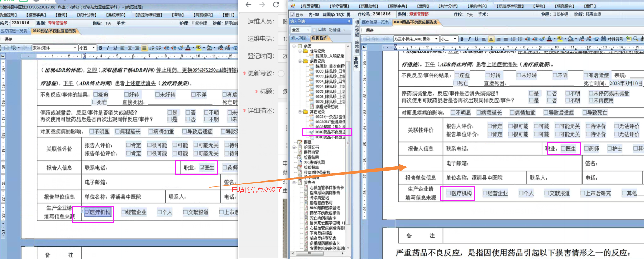644x259 pixels.
Task: Click browser back arrow
Action: point(248,5)
